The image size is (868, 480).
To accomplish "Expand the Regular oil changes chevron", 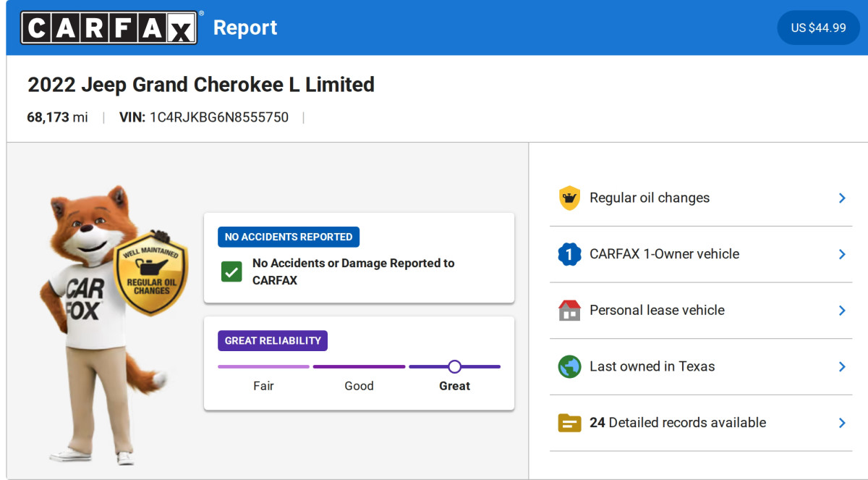I will (x=841, y=198).
